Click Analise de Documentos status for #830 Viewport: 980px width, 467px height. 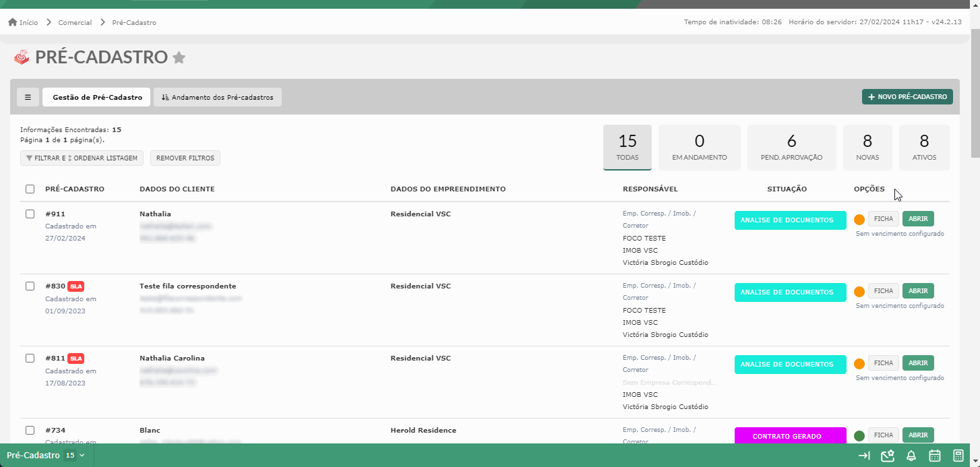(x=790, y=292)
